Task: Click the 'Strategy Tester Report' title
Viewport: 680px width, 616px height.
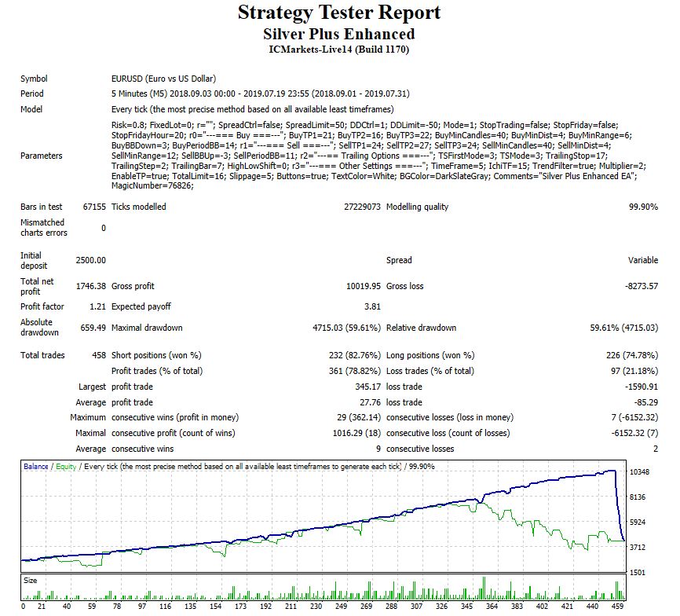Action: pyautogui.click(x=338, y=13)
